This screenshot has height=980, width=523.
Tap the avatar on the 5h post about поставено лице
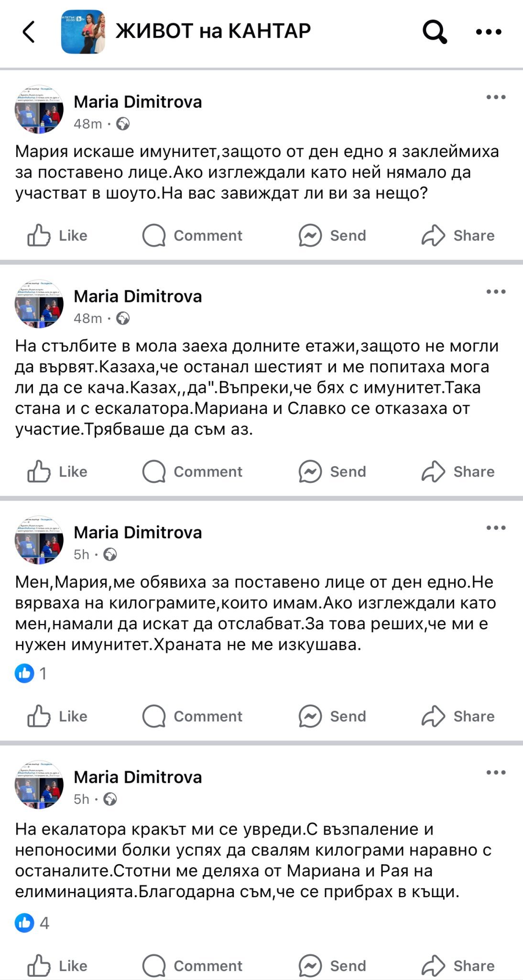[x=39, y=540]
